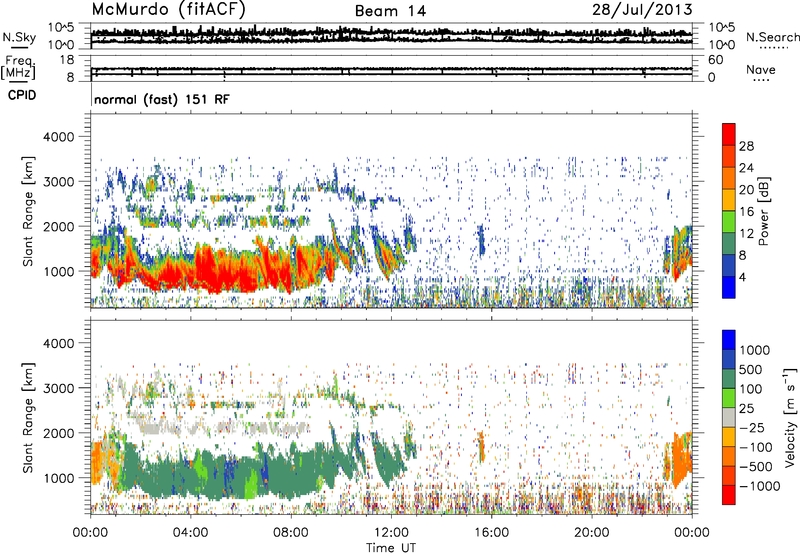Click 'Slant Range [km]' label of power panel
This screenshot has width=800, height=554.
(x=28, y=211)
